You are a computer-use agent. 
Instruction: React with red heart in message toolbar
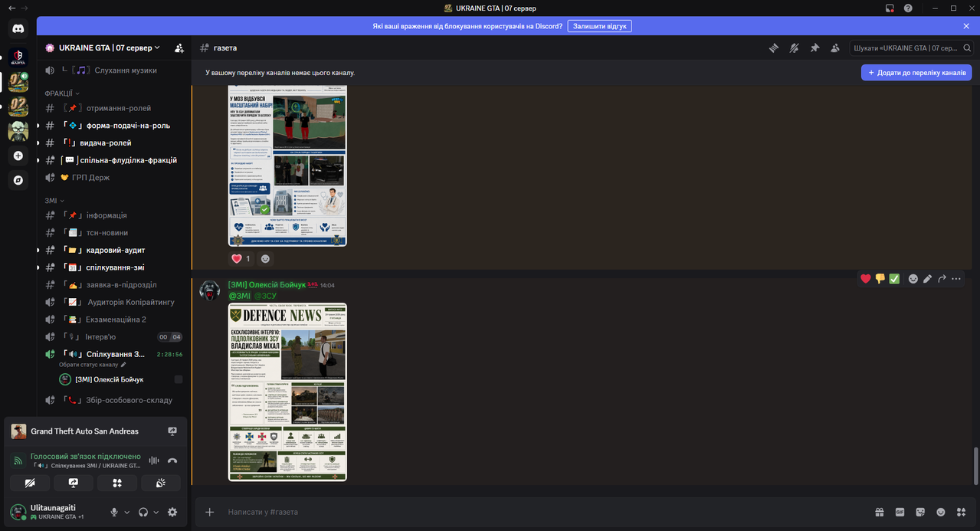[866, 279]
